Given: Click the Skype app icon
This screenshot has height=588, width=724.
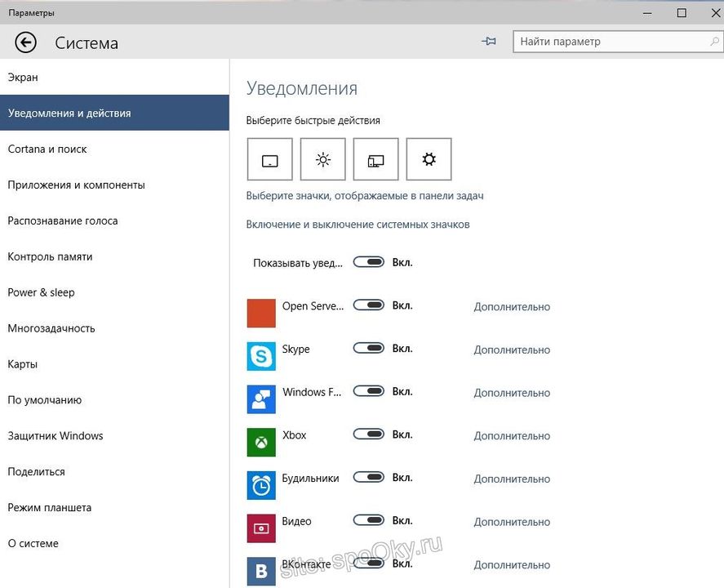Looking at the screenshot, I should click(260, 356).
